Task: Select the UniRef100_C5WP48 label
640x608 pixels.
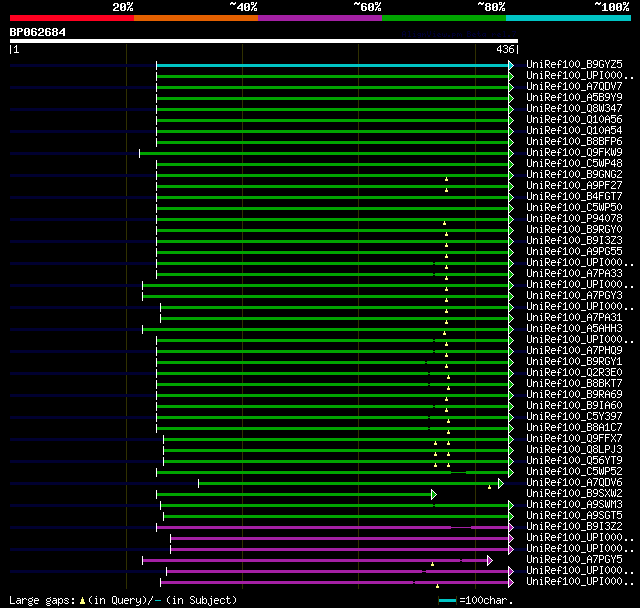Action: (574, 164)
